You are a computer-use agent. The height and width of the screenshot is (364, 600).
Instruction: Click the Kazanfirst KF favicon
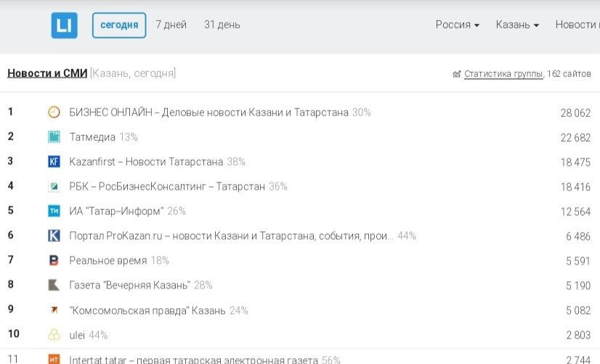click(54, 162)
